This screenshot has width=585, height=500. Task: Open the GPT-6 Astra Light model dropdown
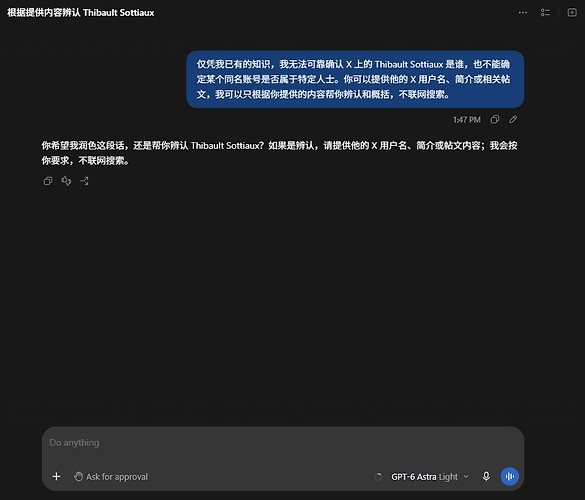point(429,476)
